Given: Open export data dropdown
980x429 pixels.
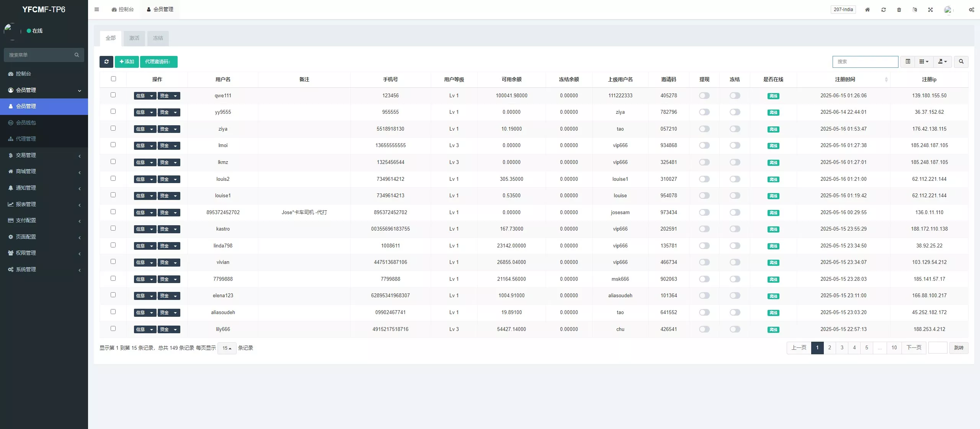Looking at the screenshot, I should pyautogui.click(x=942, y=62).
